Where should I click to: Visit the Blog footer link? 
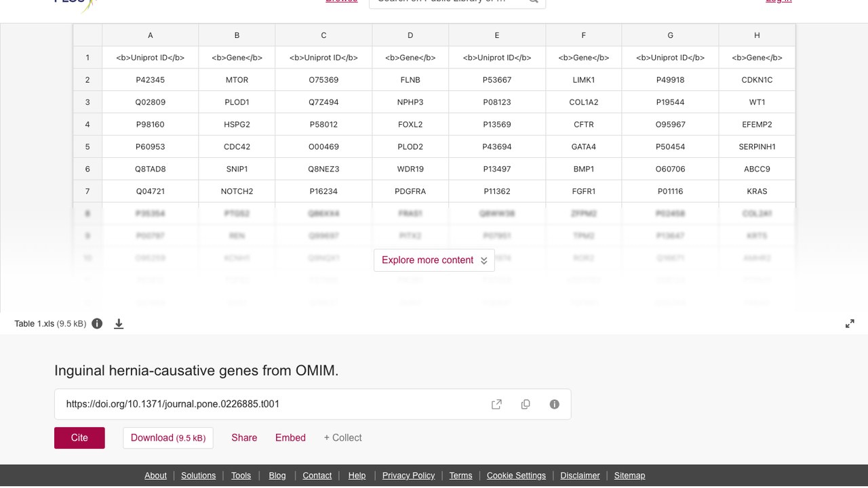click(x=277, y=476)
